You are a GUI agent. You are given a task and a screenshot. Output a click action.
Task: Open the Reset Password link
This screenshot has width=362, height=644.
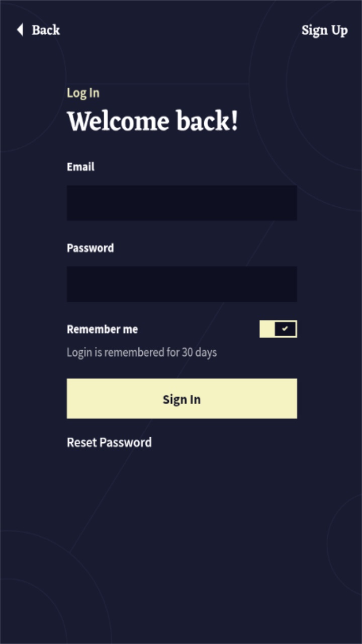coord(109,442)
